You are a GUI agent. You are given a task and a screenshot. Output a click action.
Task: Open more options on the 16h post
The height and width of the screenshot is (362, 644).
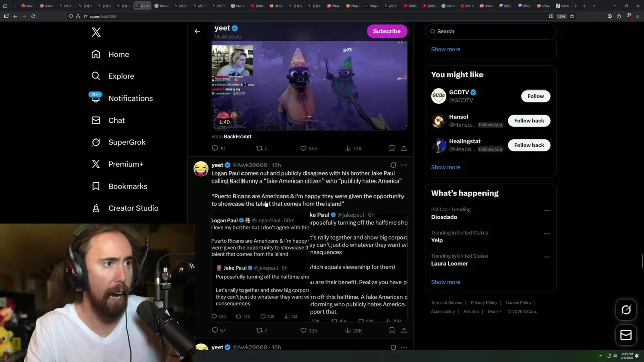click(x=404, y=347)
